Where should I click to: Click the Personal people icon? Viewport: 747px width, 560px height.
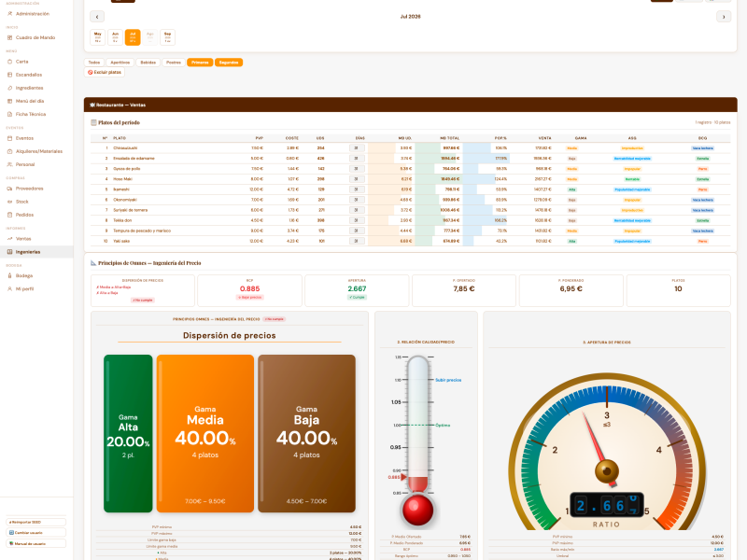(x=9, y=164)
